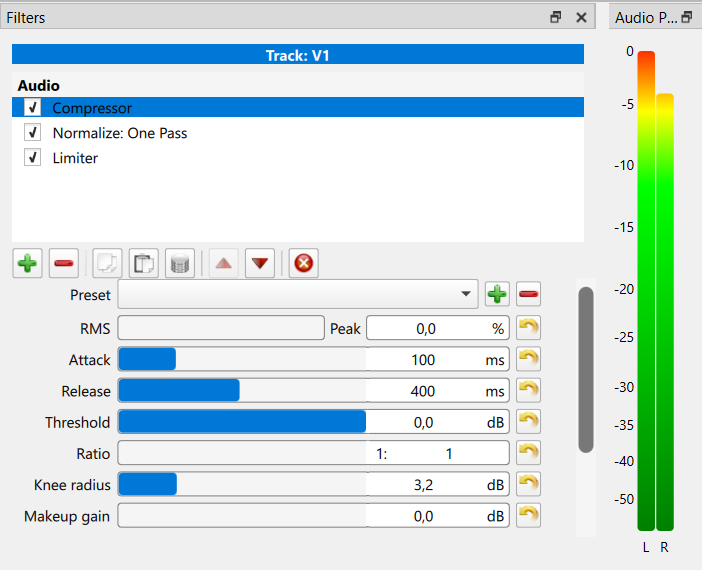This screenshot has width=702, height=570.
Task: Undock the Filters panel
Action: click(x=556, y=18)
